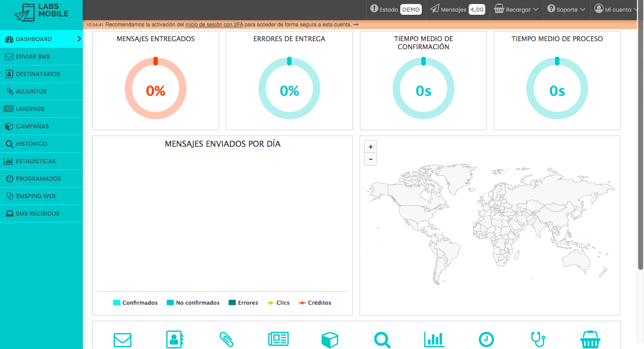644x349 pixels.
Task: Click the large cube shortcut icon
Action: click(330, 340)
